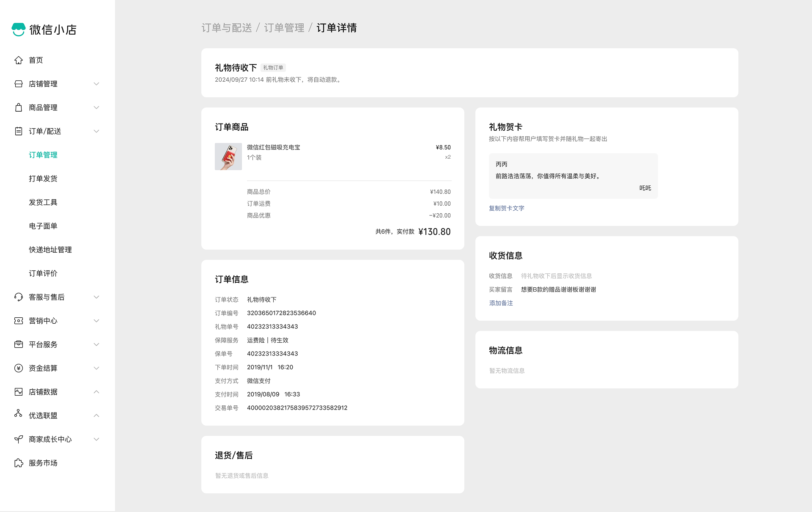The image size is (812, 512).
Task: Click the sprout icon for 商家成长中心
Action: 19,439
